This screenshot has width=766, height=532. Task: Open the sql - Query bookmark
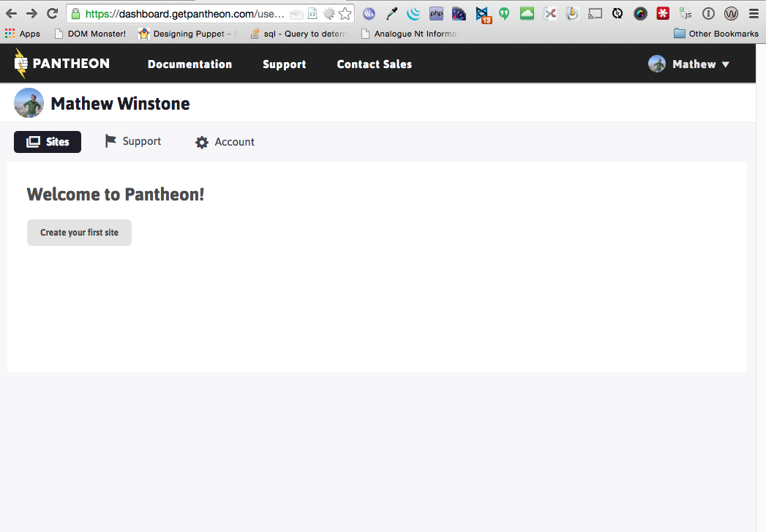(299, 34)
